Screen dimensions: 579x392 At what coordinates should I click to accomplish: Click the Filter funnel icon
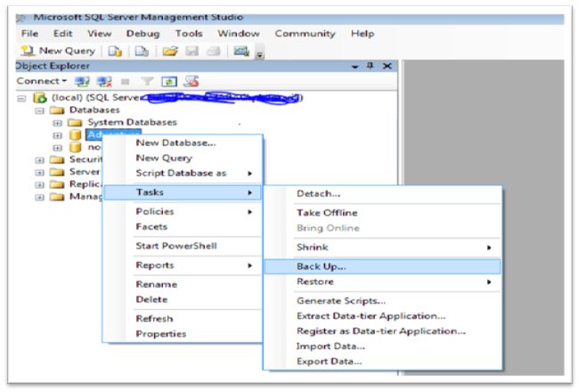[147, 81]
